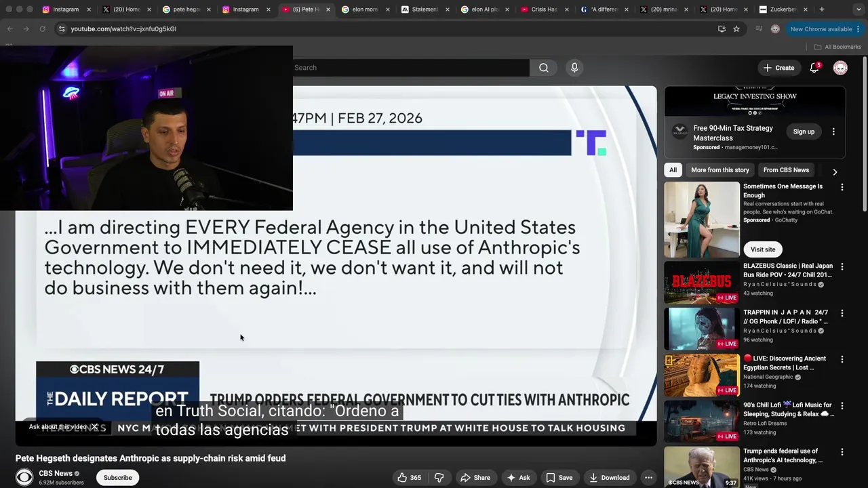Close the active Pete Hegseth tab
Viewport: 868px width, 488px height.
(x=328, y=9)
